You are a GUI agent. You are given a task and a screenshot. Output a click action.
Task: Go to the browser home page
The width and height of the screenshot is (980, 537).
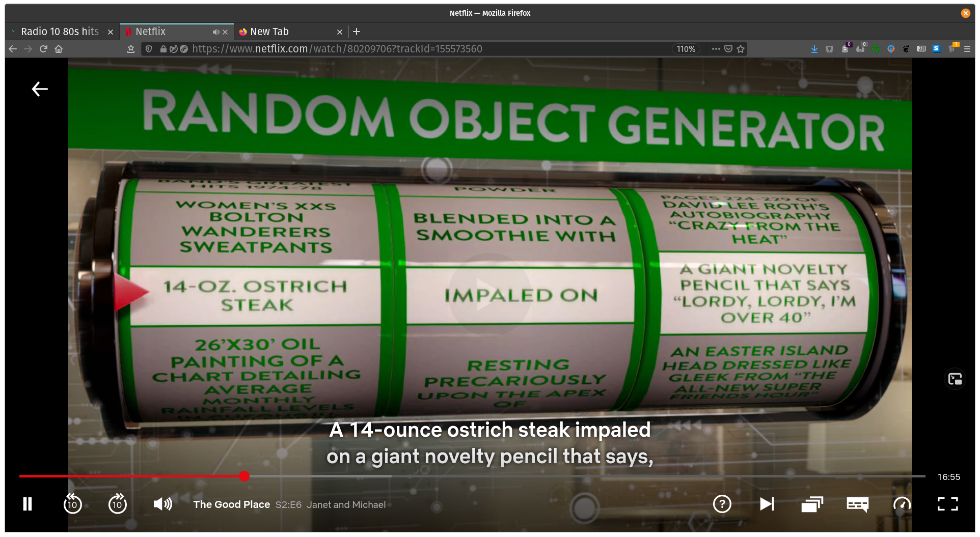click(x=59, y=49)
